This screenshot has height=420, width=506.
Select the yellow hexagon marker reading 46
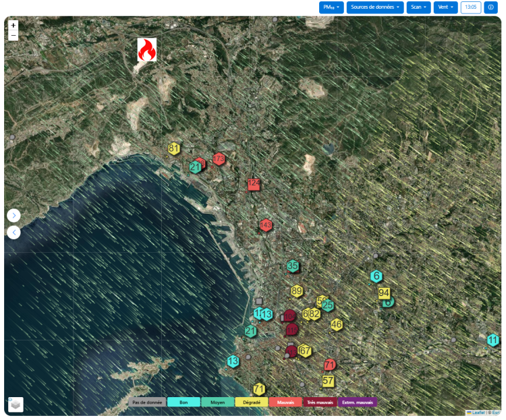[x=337, y=325]
